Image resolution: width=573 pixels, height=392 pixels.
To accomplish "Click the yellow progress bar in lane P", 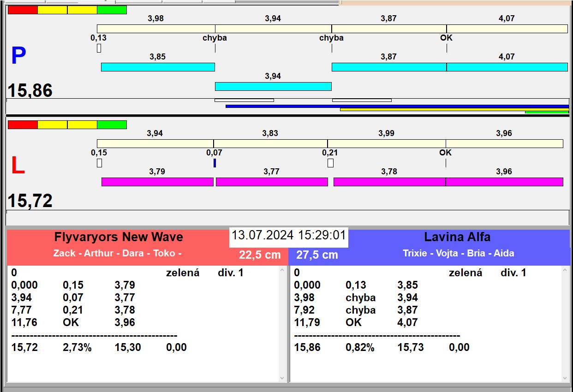I will 454,109.
